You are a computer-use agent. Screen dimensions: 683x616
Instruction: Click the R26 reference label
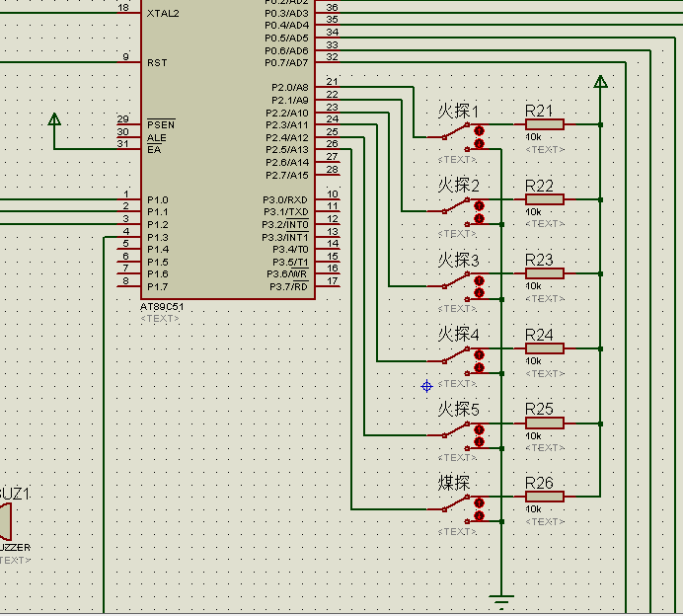(x=539, y=483)
